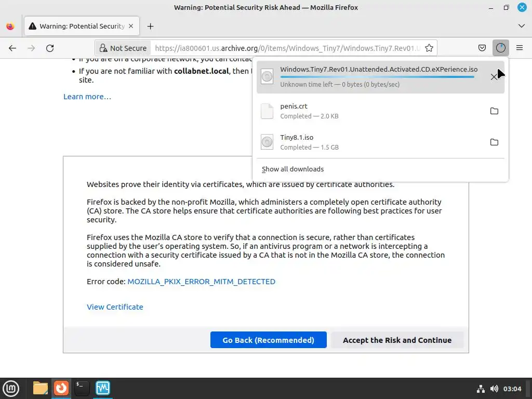Image resolution: width=532 pixels, height=399 pixels.
Task: Cancel the Windows.Tiny7 ISO download
Action: click(494, 77)
